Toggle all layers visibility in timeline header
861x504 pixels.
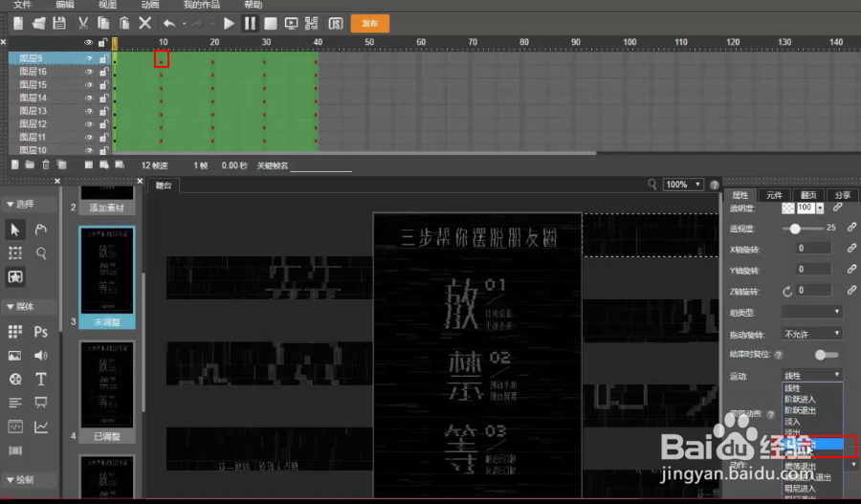[x=88, y=42]
